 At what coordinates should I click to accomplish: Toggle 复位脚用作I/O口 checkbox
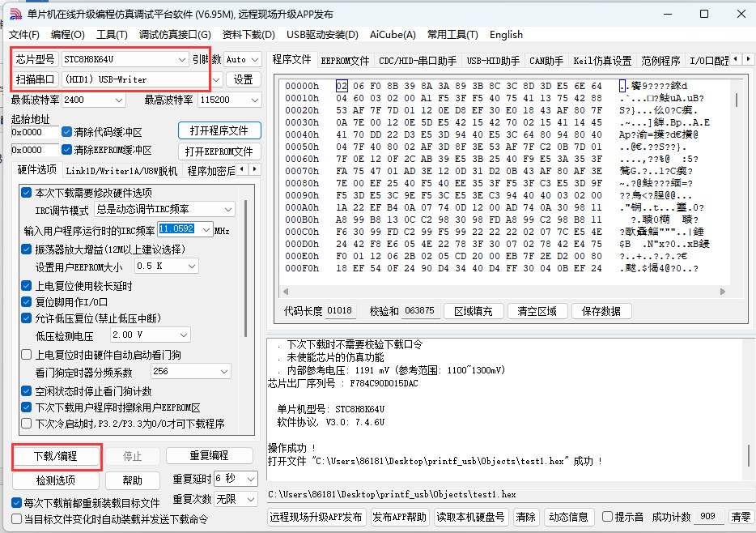27,302
